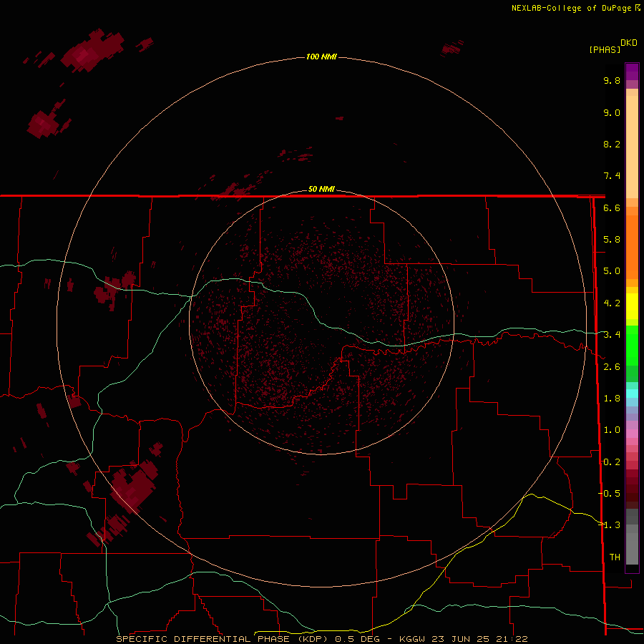Click the 0.5 DEG elevation text
Viewport: 644px width, 644px height.
(357, 639)
